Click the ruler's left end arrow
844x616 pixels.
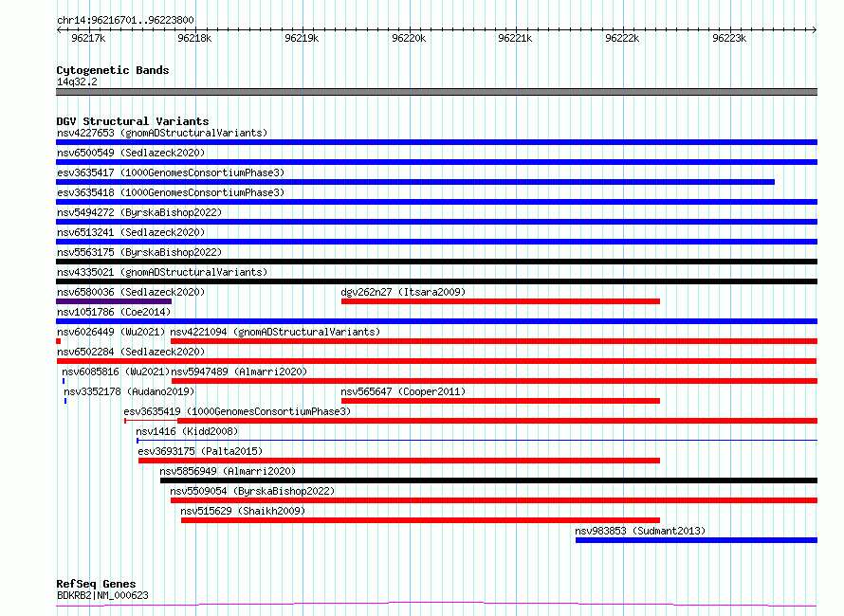pyautogui.click(x=59, y=30)
